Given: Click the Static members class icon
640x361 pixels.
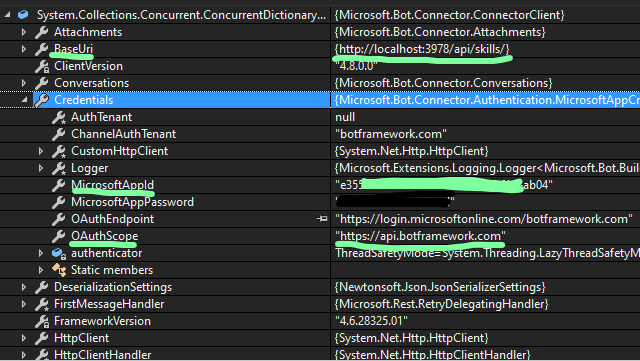Looking at the screenshot, I should 59,270.
